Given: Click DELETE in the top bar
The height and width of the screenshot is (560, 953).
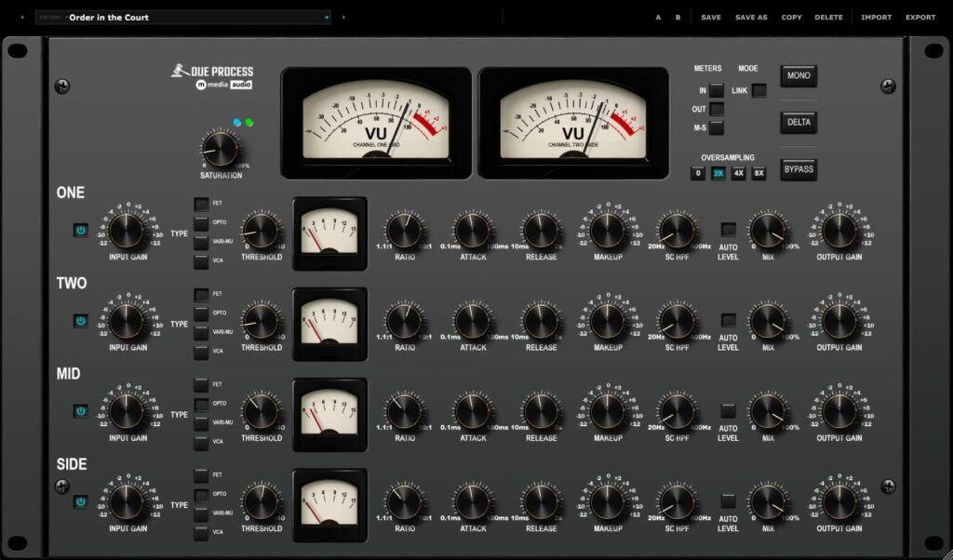Looking at the screenshot, I should (x=829, y=18).
